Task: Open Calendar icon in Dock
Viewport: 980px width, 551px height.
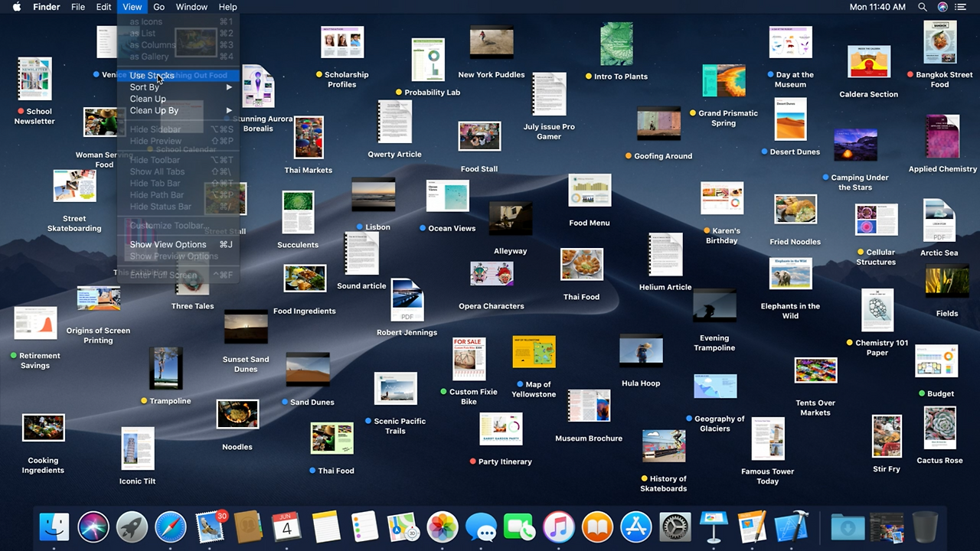Action: point(287,527)
